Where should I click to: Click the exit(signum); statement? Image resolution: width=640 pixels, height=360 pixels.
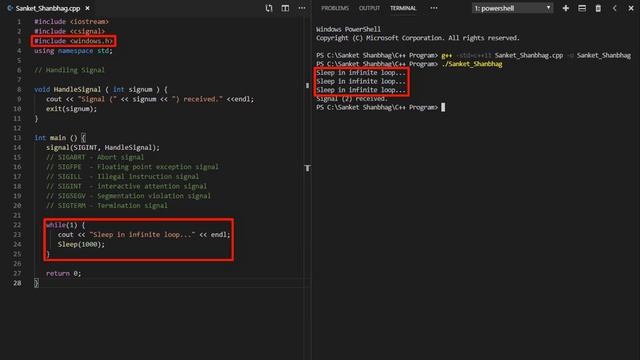tap(71, 109)
